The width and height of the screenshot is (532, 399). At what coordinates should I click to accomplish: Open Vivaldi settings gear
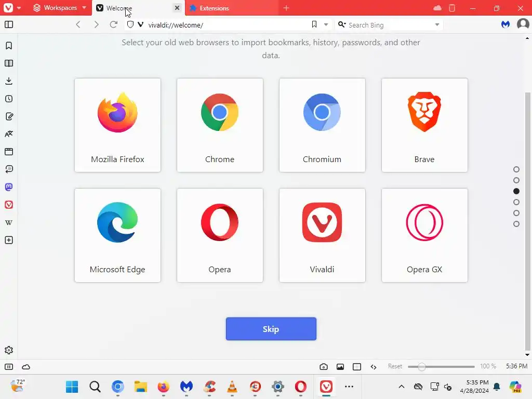[x=9, y=350]
